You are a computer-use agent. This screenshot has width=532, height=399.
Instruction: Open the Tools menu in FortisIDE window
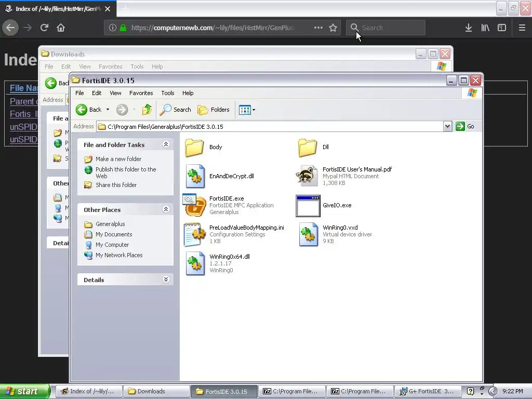tap(168, 93)
